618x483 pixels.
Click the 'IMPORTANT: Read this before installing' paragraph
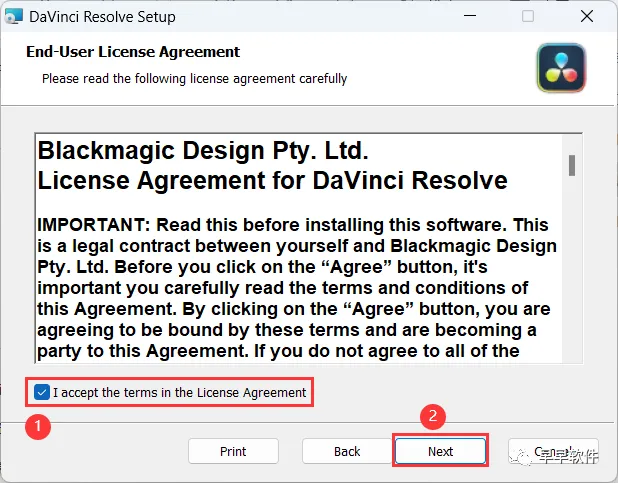tap(297, 288)
